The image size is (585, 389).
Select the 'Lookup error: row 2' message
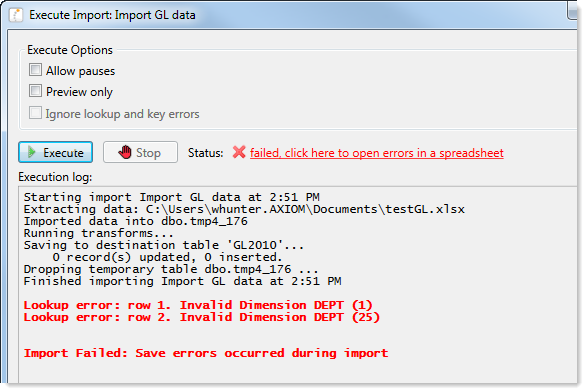(x=202, y=317)
